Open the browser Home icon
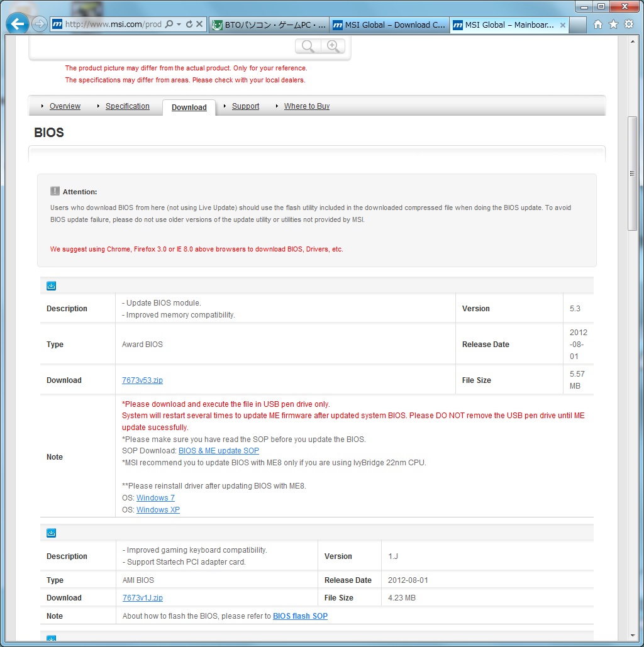644x647 pixels. pos(597,25)
